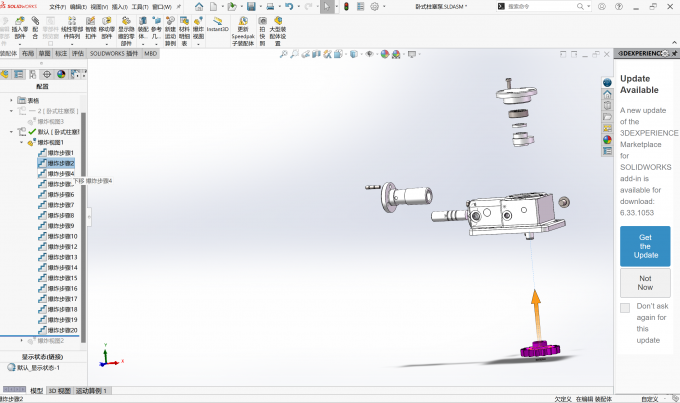Open the File Properties list icon

(360, 7)
